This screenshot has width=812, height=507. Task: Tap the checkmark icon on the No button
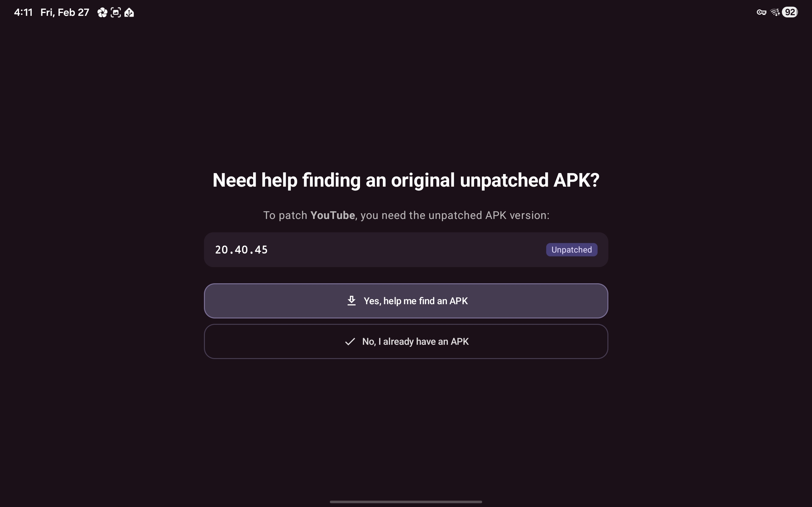(x=350, y=341)
